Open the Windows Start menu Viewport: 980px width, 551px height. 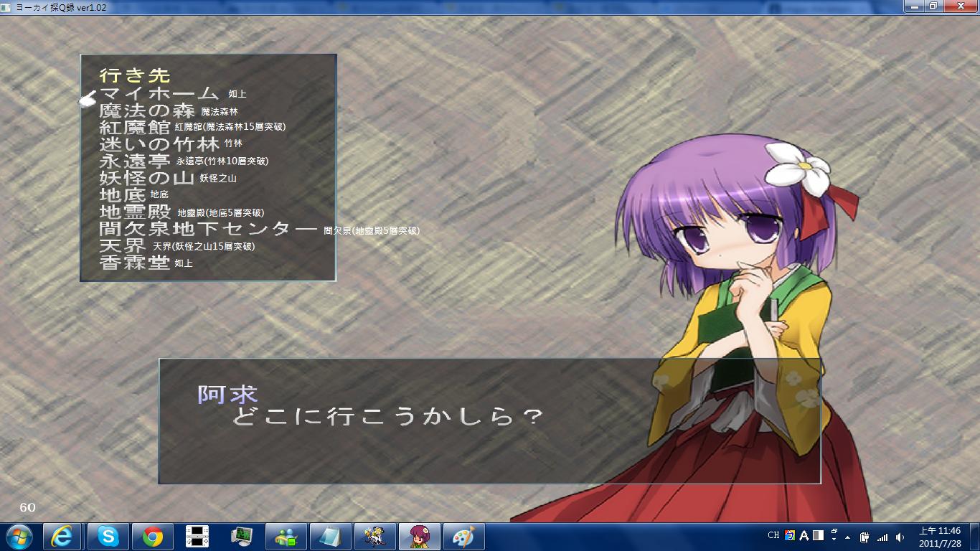click(x=19, y=537)
